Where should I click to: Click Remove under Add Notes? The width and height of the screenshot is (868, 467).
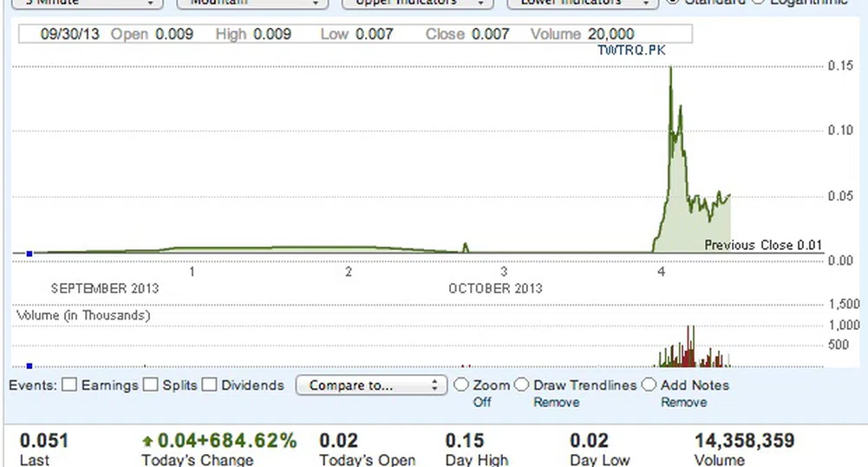pos(683,402)
